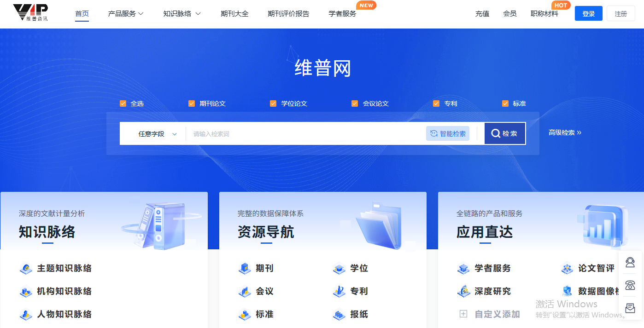The image size is (644, 328).
Task: Click the 主题知识脉络 icon
Action: coord(26,268)
